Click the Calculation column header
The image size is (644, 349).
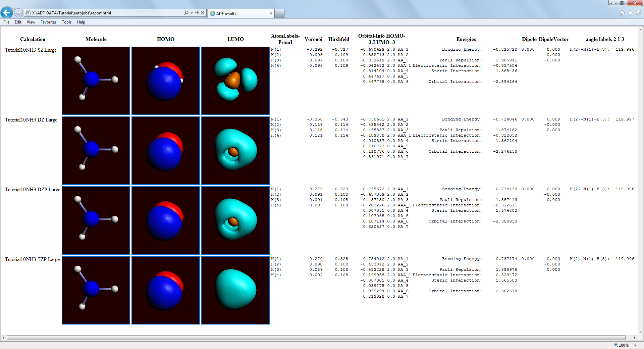point(33,39)
